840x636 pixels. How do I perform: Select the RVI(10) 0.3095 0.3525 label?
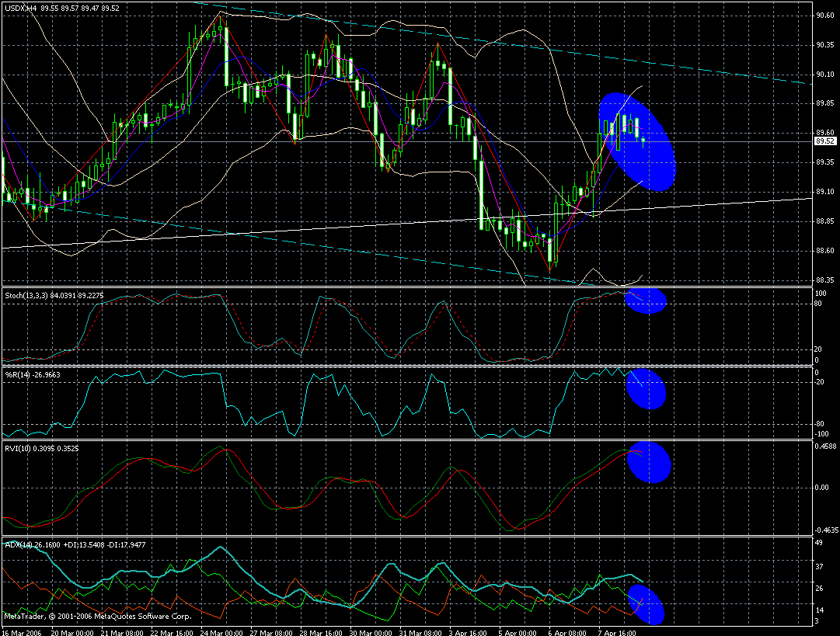(x=42, y=449)
